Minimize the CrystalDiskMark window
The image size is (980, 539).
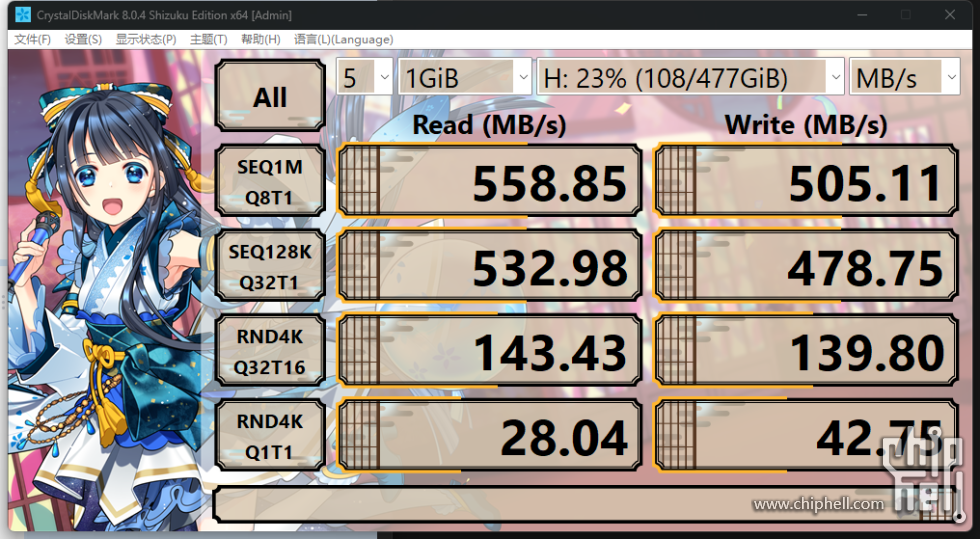[x=862, y=15]
